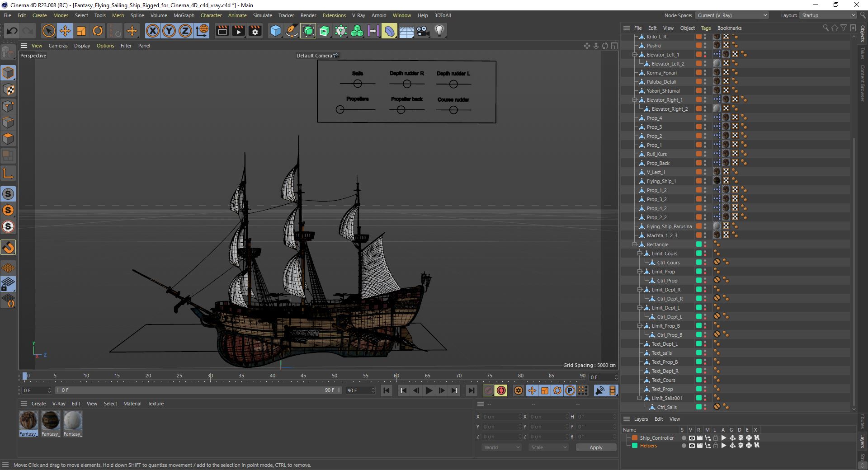Toggle the world coordinate system icon

click(202, 31)
